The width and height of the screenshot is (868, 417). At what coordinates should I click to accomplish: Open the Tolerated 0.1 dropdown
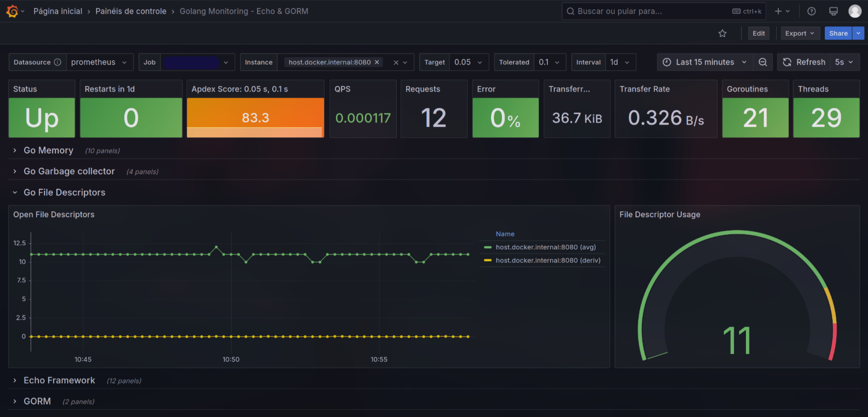pyautogui.click(x=550, y=62)
